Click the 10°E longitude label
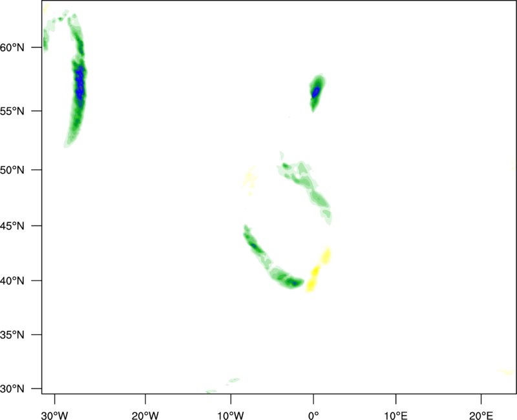The image size is (517, 420). point(396,415)
